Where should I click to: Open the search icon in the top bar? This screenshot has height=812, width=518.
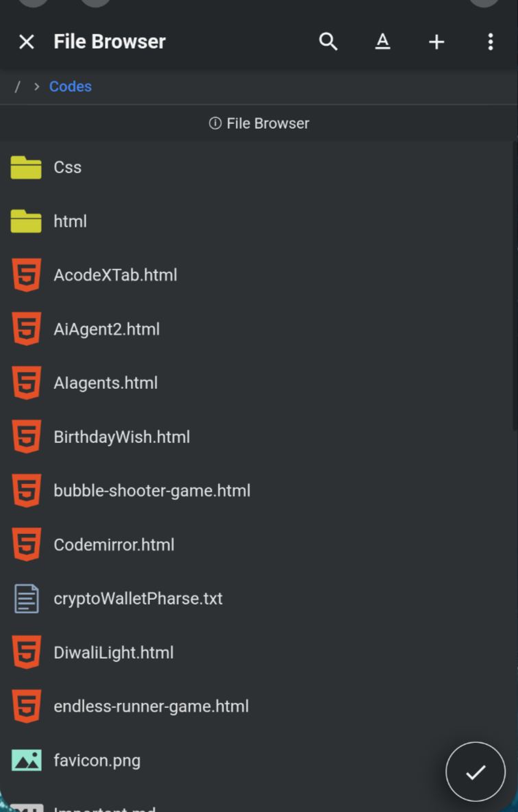click(328, 42)
